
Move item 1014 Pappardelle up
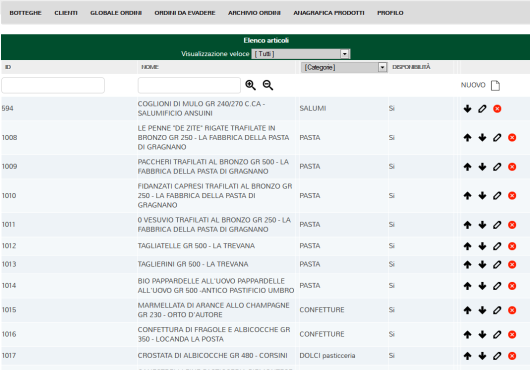tap(467, 286)
